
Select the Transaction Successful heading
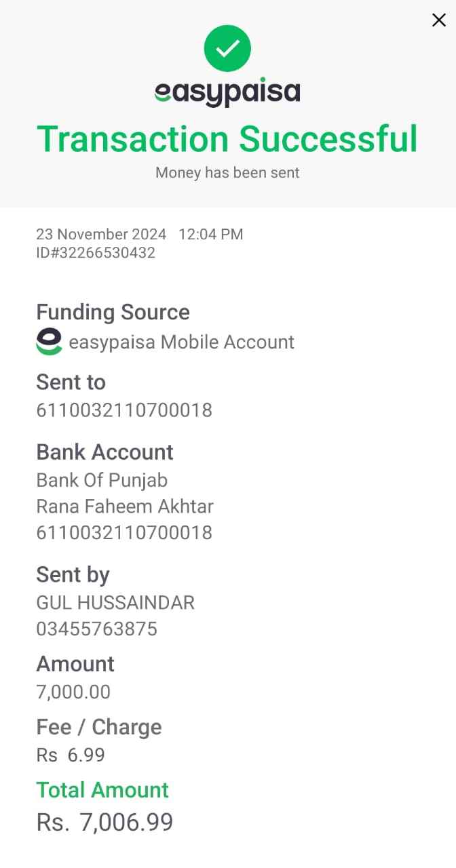[227, 138]
